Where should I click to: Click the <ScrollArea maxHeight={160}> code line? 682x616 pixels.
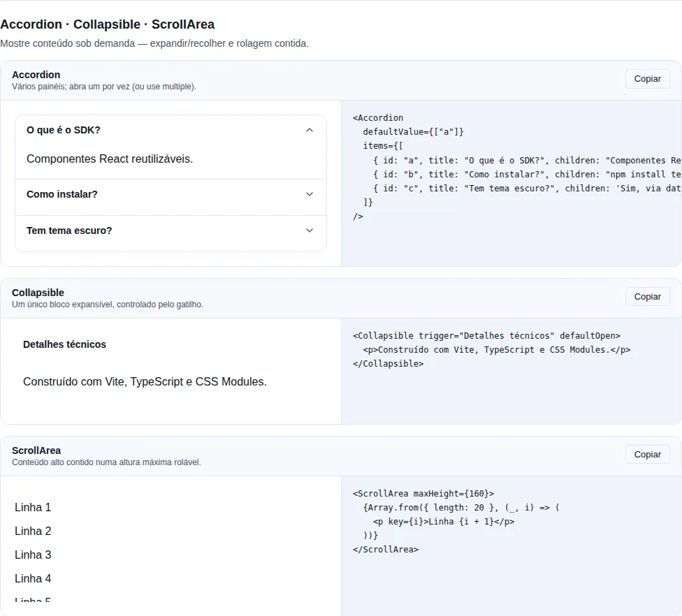pyautogui.click(x=423, y=493)
